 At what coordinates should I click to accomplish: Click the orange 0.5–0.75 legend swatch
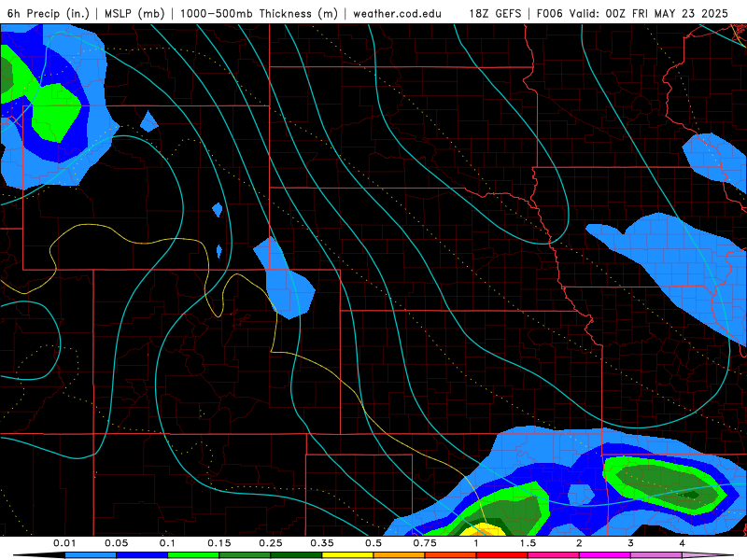[x=400, y=555]
